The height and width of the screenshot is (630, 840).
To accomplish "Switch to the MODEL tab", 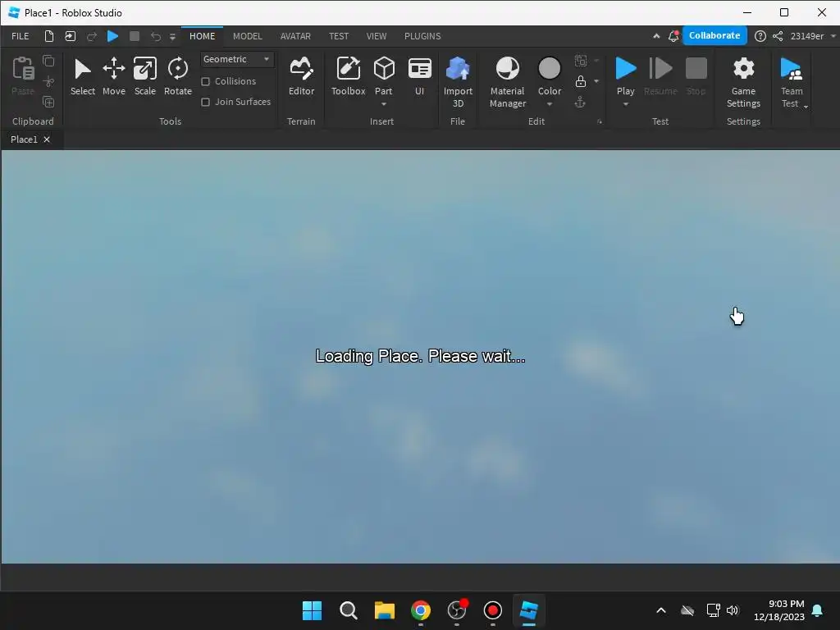I will 247,36.
